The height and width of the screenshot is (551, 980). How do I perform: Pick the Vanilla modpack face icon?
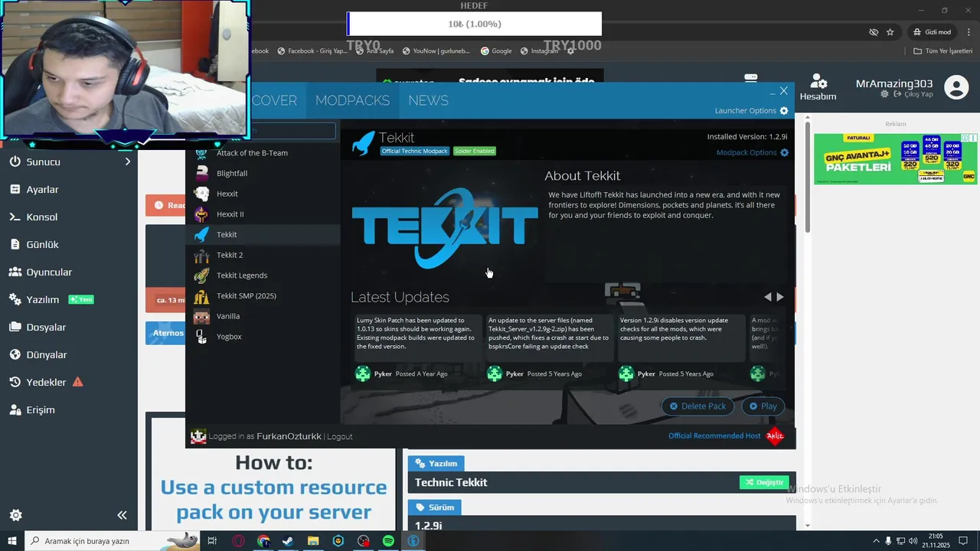coord(201,316)
